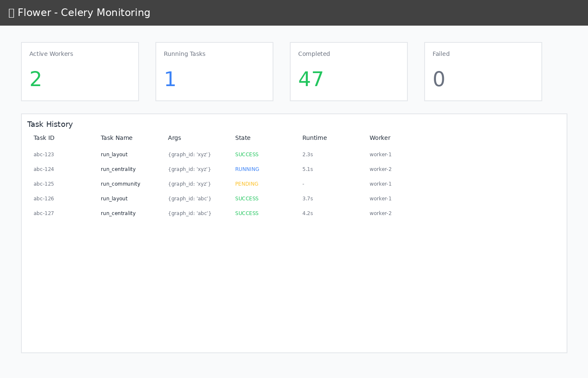Viewport: 588px width, 378px height.
Task: Select the Completed count of 47
Action: coord(311,79)
